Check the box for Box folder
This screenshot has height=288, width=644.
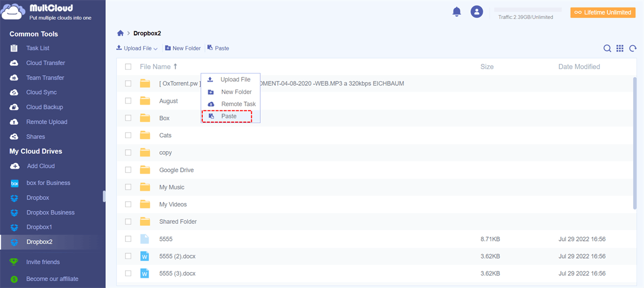128,118
